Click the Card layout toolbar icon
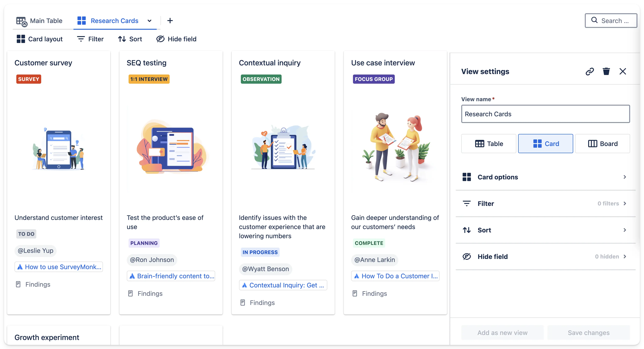Image resolution: width=644 pixels, height=349 pixels. (x=21, y=39)
